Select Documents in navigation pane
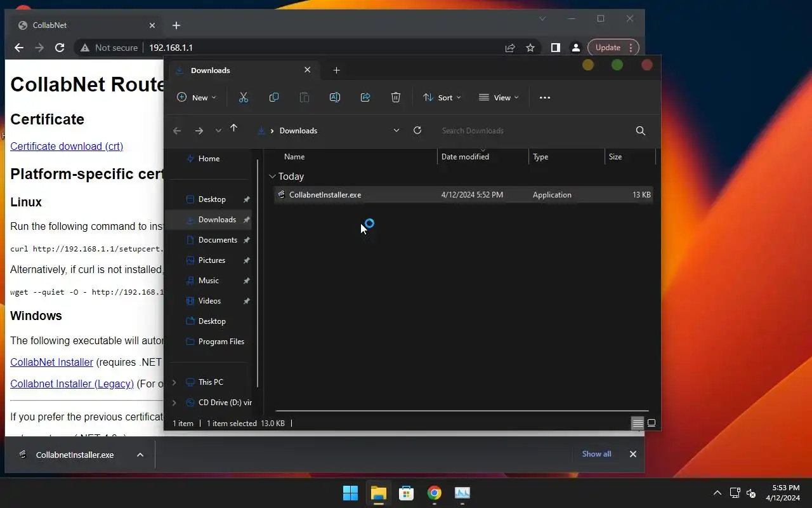The image size is (812, 508). tap(209, 240)
